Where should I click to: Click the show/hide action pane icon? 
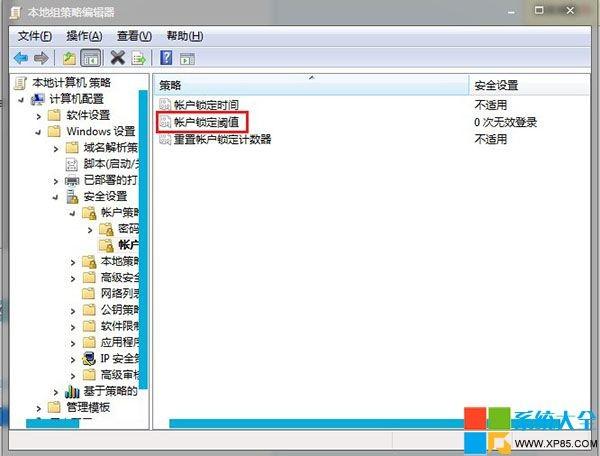187,59
